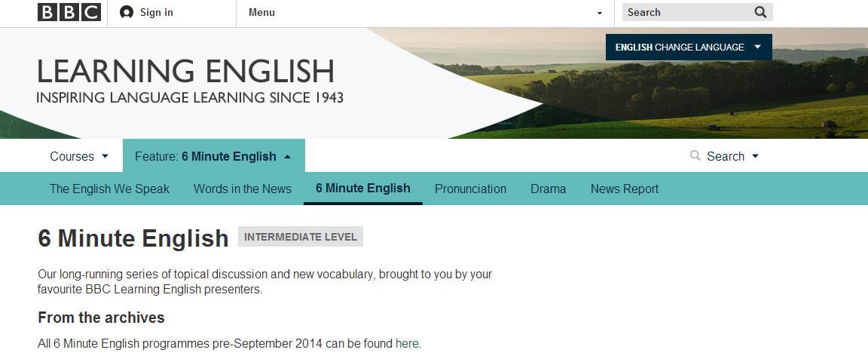Click the 6 Minute English page heading

pos(133,238)
